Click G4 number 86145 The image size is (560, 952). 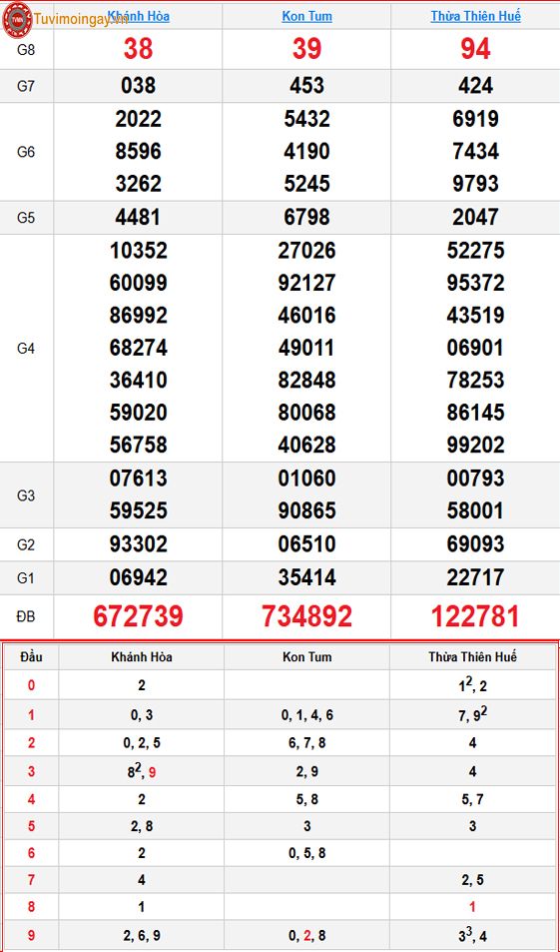(476, 413)
